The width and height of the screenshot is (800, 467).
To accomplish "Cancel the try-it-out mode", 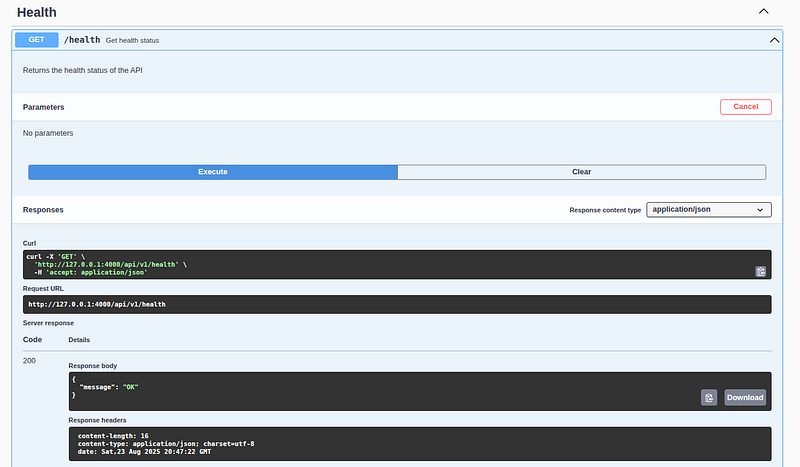I will pyautogui.click(x=745, y=107).
